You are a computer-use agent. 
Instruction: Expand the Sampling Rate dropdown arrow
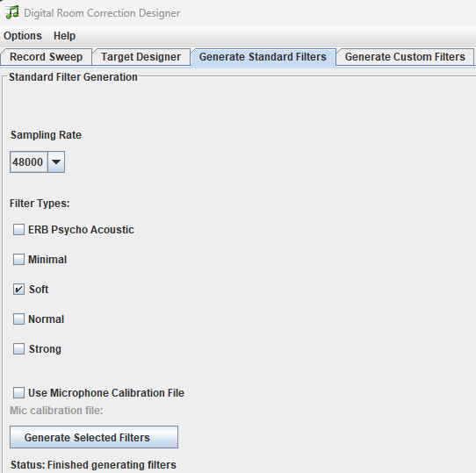(x=56, y=162)
